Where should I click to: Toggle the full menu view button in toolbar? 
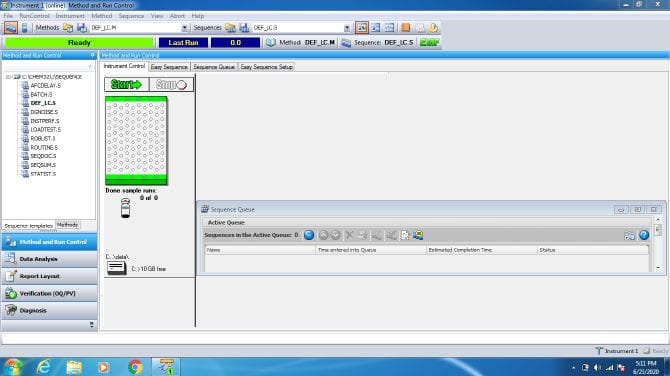pyautogui.click(x=11, y=28)
